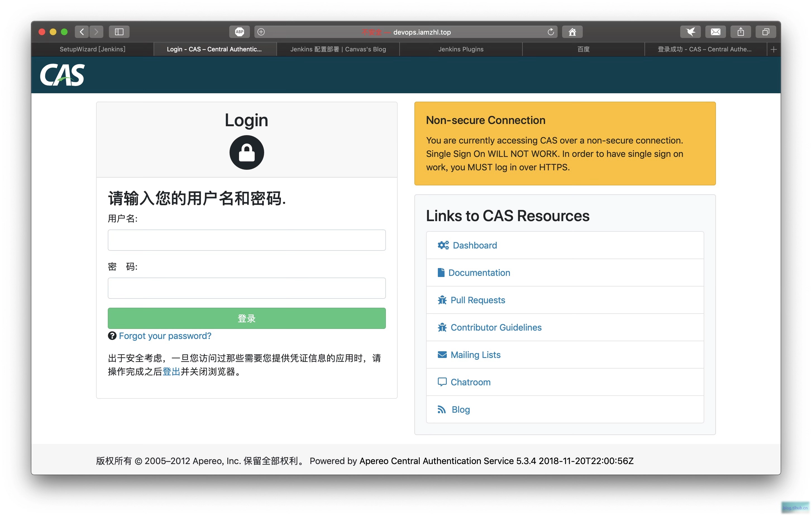Click the green 登录 login button
This screenshot has width=812, height=516.
pos(247,318)
